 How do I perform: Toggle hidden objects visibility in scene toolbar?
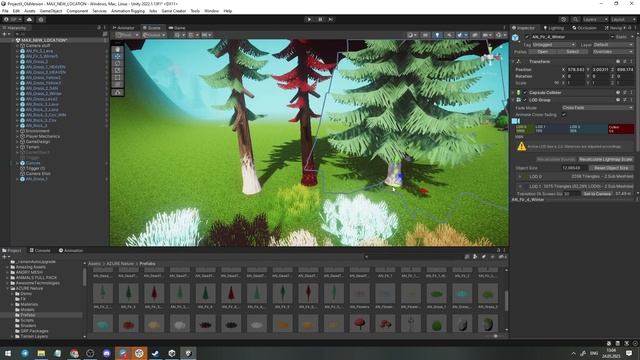click(x=474, y=35)
